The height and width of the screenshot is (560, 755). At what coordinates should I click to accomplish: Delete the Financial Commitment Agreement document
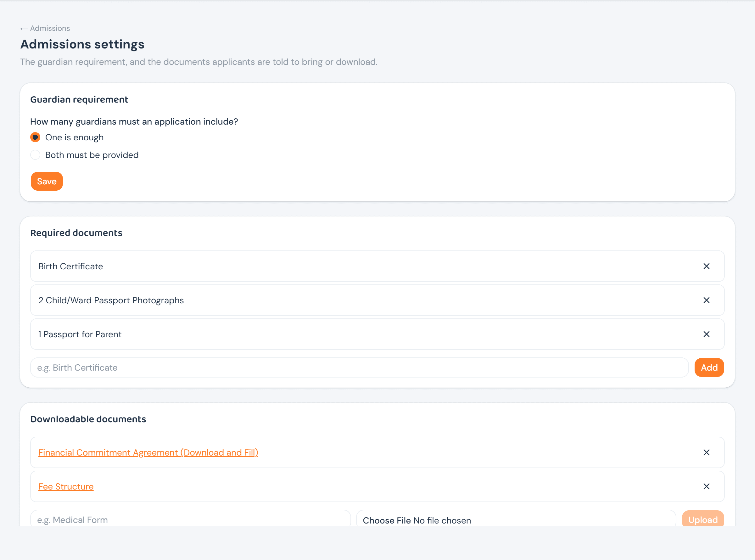706,452
